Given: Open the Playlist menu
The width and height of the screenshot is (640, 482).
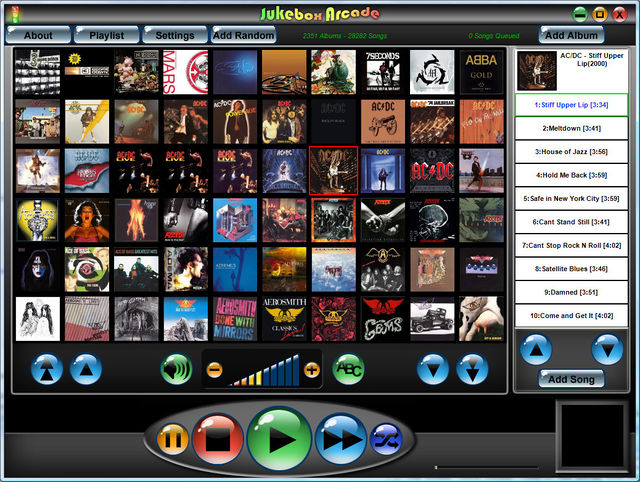Looking at the screenshot, I should click(x=106, y=35).
